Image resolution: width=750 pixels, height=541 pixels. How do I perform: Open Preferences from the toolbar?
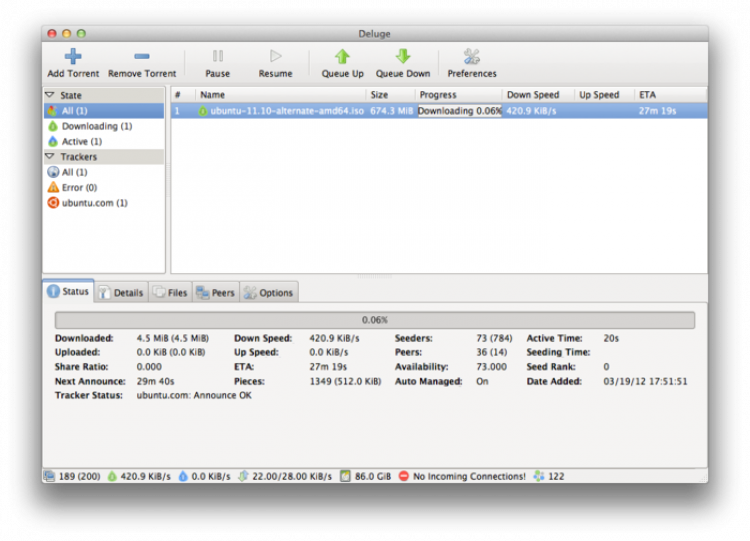click(x=472, y=63)
